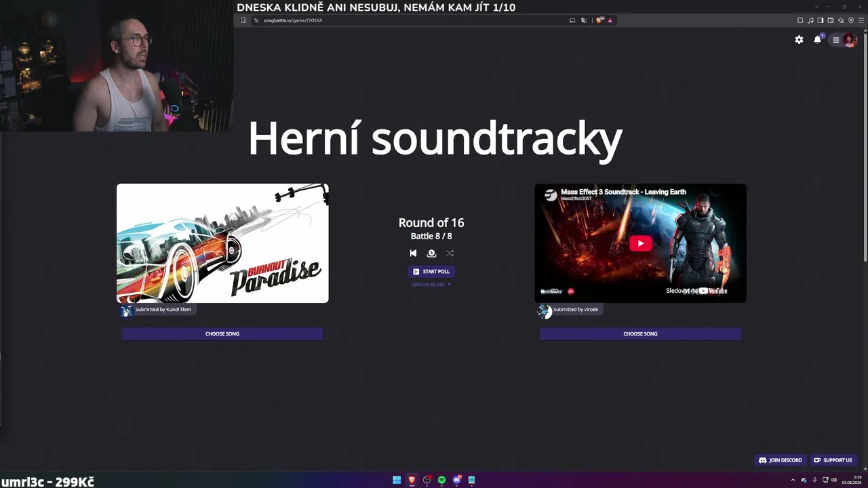Click the 'Battle 8 / 8' text
The height and width of the screenshot is (488, 868).
tap(431, 236)
